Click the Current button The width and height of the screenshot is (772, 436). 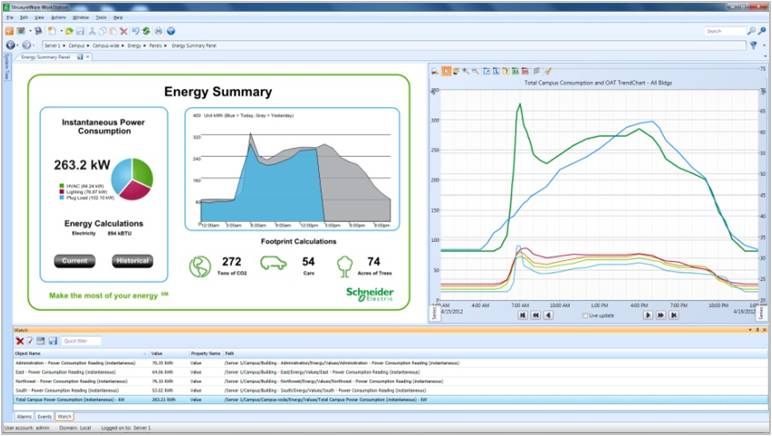(x=75, y=261)
